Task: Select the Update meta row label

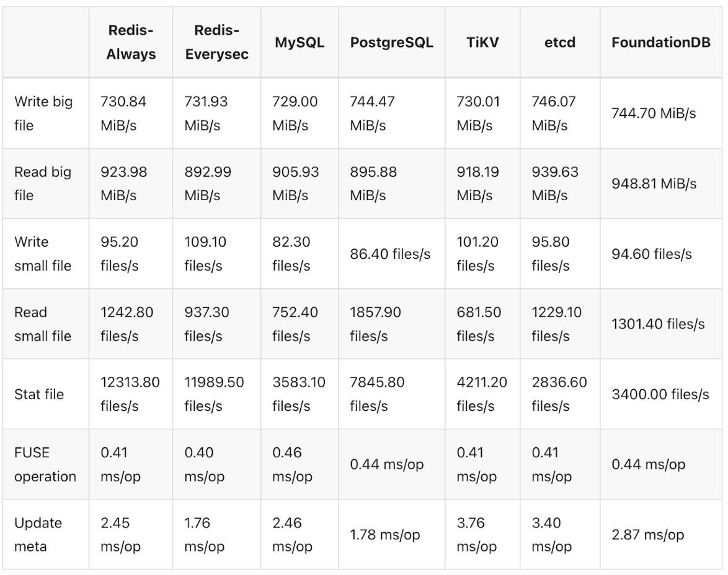Action: point(38,535)
